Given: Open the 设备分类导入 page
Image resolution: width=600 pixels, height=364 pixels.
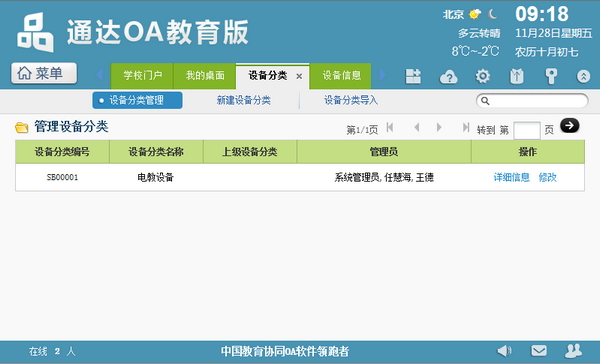Looking at the screenshot, I should [x=351, y=100].
